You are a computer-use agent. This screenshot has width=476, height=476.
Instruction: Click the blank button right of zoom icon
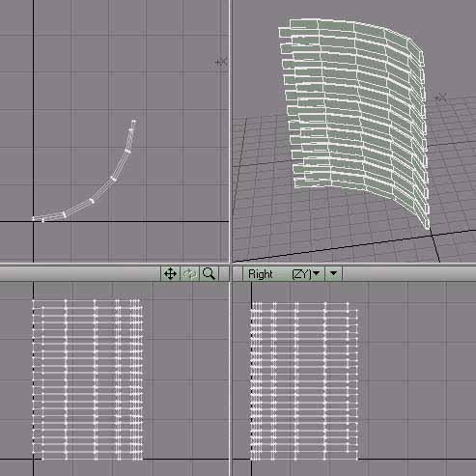coord(224,274)
